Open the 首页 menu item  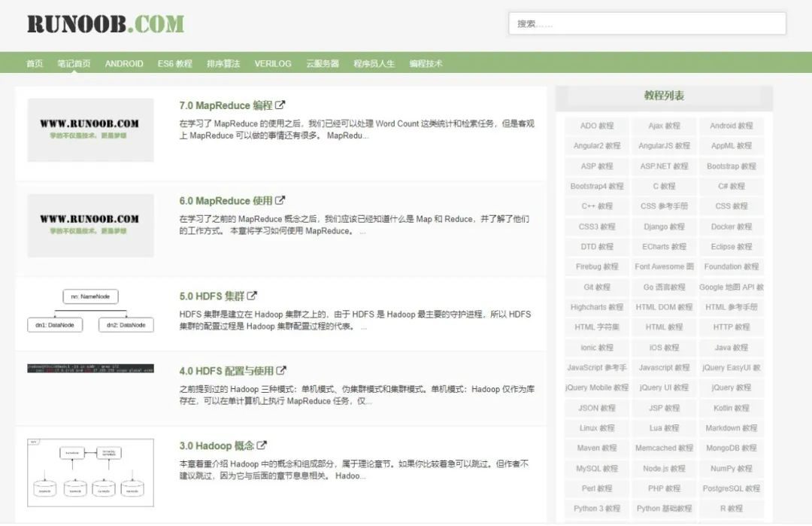35,64
